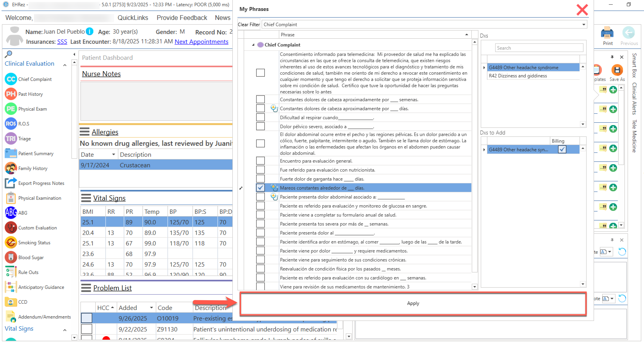
Task: Open Chief Complaint CC sidebar icon
Action: [x=11, y=79]
